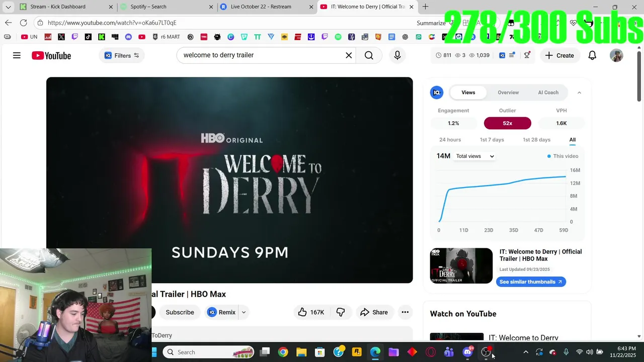644x362 pixels.
Task: Open Discord from the taskbar
Action: click(x=467, y=352)
